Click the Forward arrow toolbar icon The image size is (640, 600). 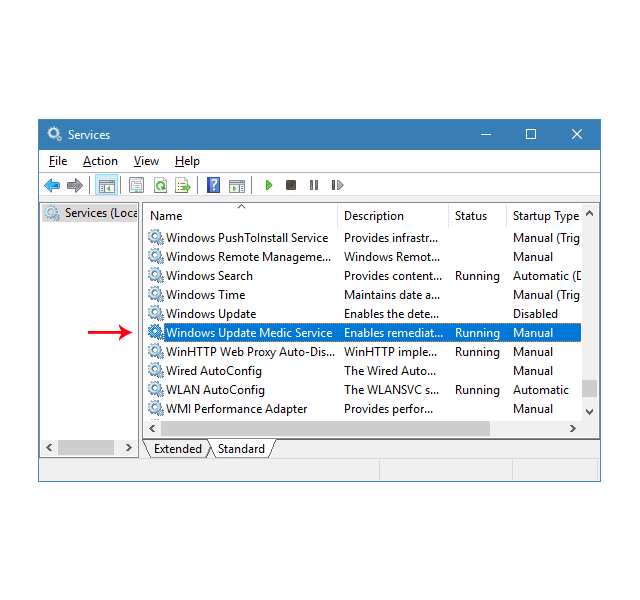click(x=75, y=185)
